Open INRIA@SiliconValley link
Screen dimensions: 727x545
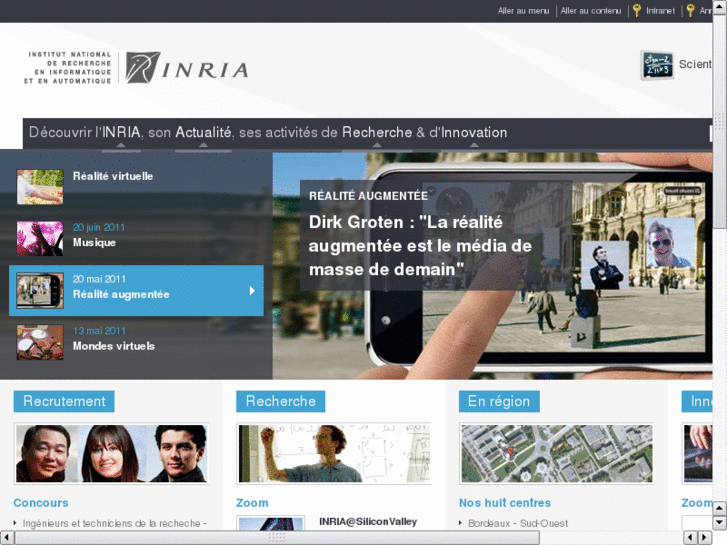[x=368, y=522]
